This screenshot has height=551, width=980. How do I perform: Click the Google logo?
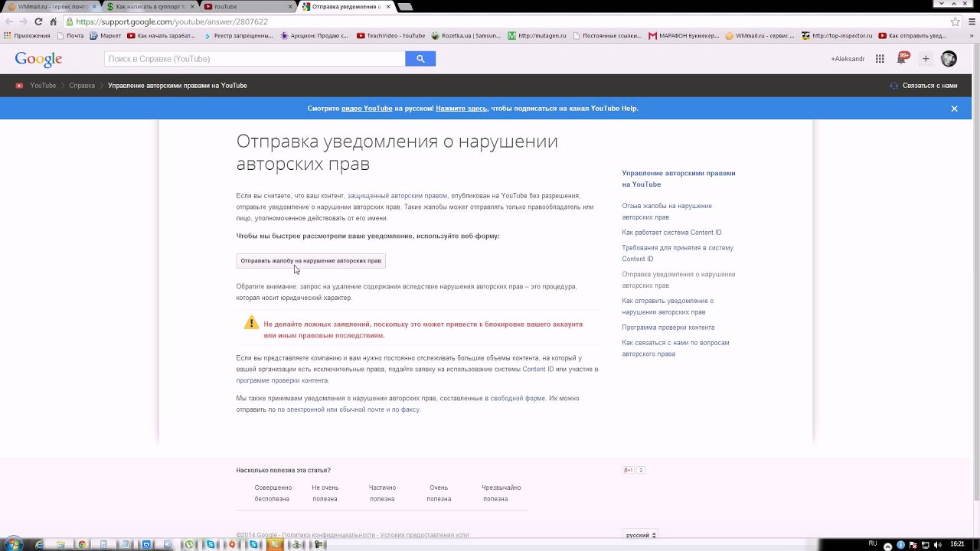(x=38, y=60)
